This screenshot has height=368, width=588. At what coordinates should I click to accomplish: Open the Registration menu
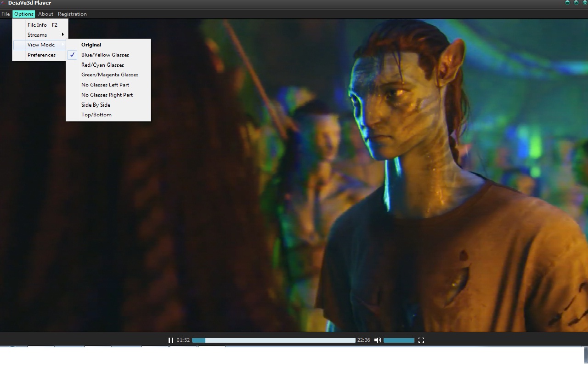coord(72,14)
